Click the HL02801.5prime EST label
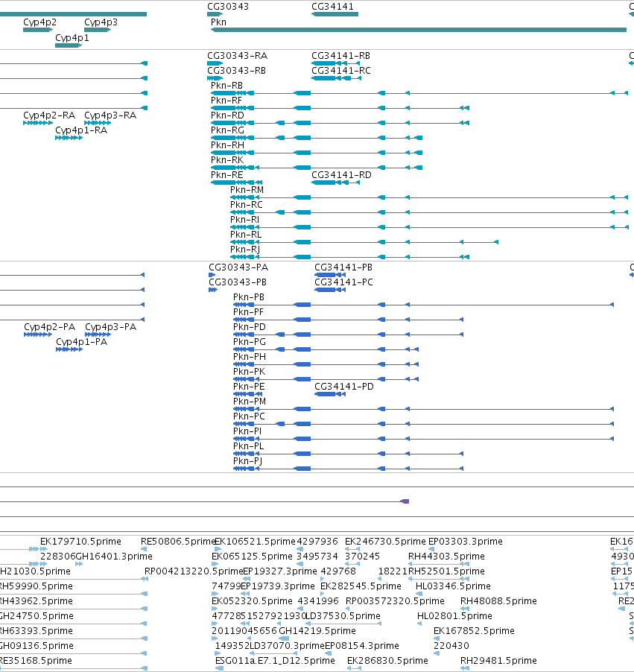Screen dimensions: 634x672 454,616
